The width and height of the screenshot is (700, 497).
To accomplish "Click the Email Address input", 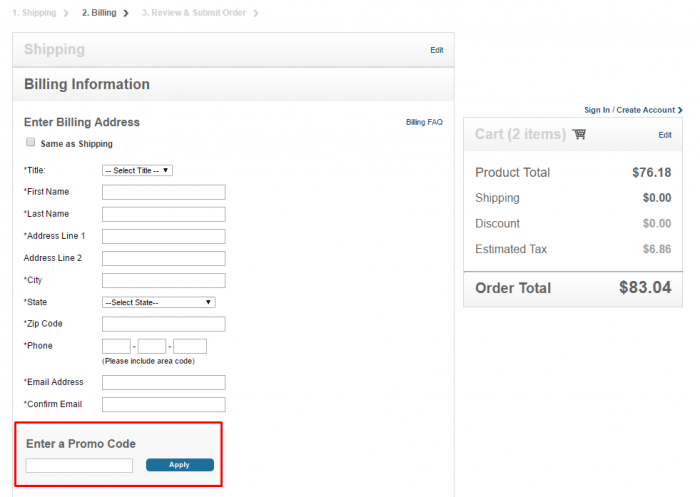I will pos(164,382).
